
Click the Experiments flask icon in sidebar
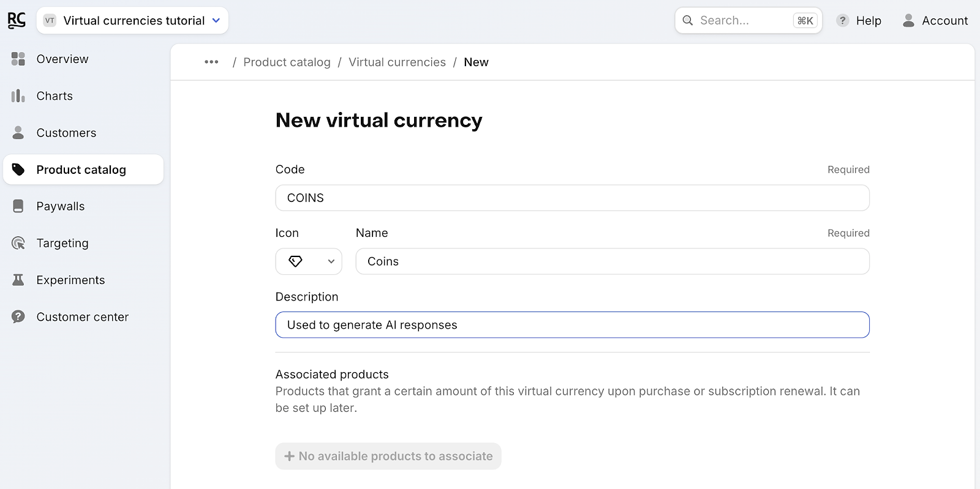coord(18,280)
